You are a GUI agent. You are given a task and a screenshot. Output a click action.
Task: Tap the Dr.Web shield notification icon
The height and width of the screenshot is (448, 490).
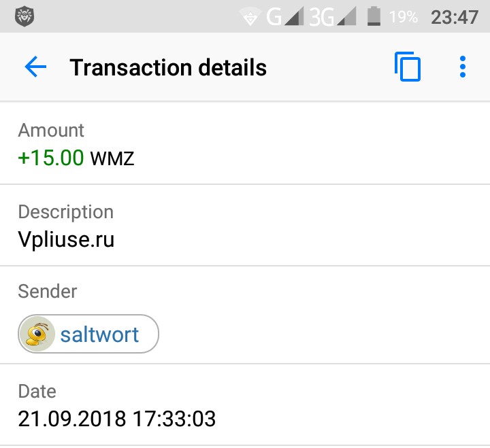tap(24, 16)
